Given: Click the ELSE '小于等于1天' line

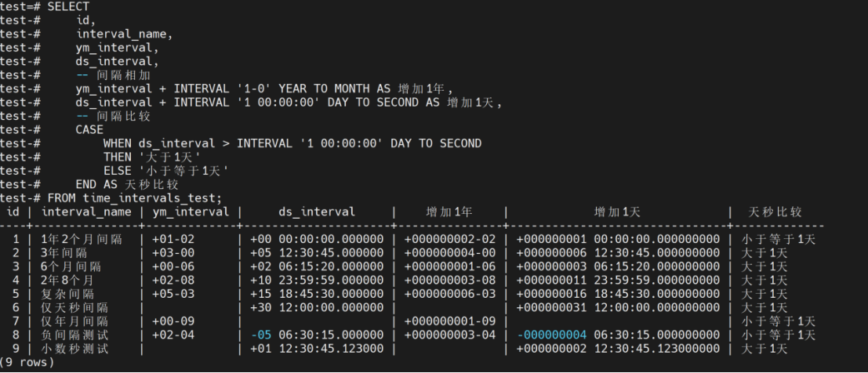Looking at the screenshot, I should click(165, 170).
